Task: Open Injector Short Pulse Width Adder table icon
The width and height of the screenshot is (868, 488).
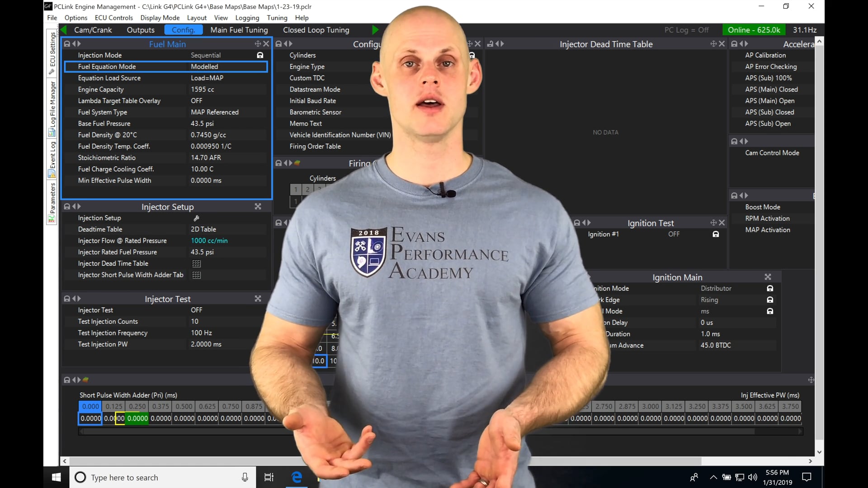Action: click(x=196, y=275)
